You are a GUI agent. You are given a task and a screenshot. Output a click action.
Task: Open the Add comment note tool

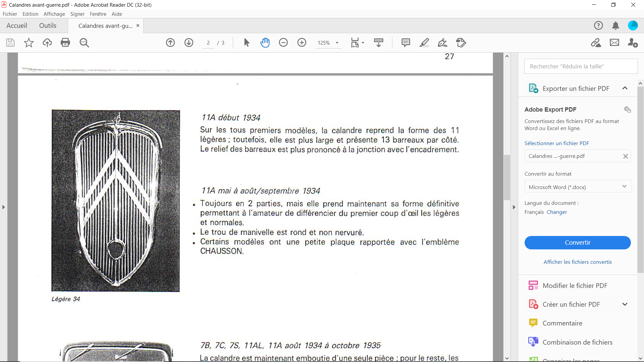(406, 43)
